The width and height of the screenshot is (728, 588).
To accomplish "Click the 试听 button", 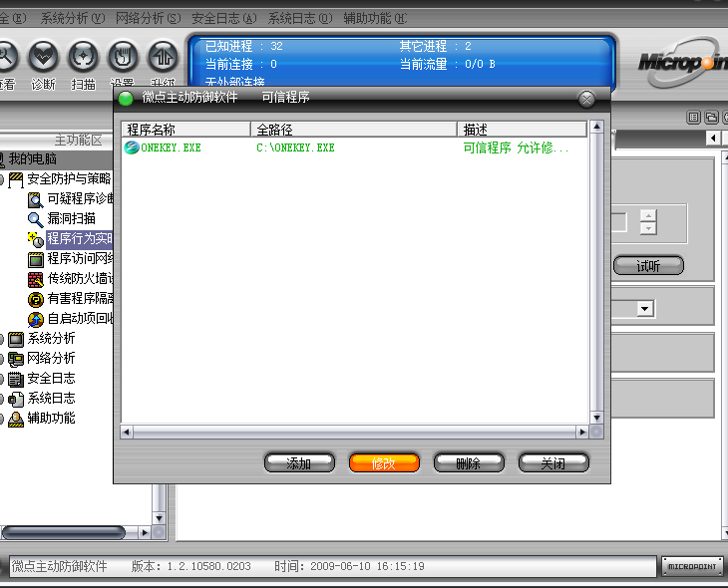I will click(648, 265).
